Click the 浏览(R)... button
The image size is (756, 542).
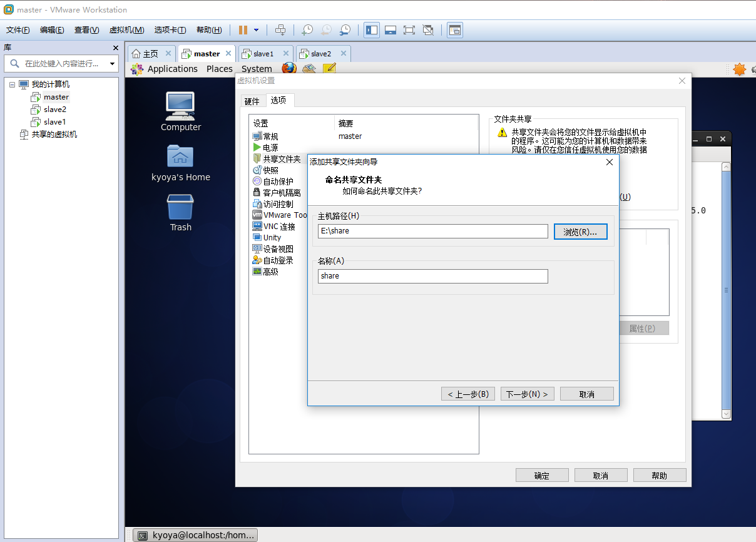pyautogui.click(x=581, y=232)
